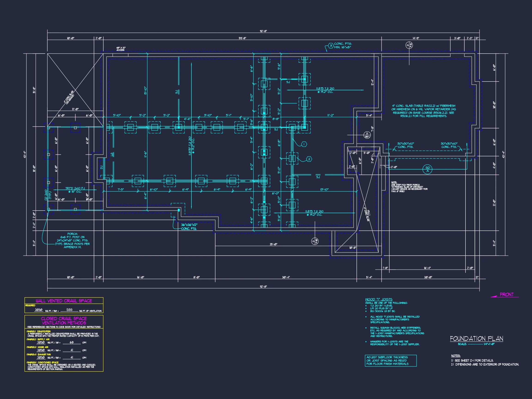Screen dimensions: 532x399
Task: Click the CLOSED CRAWL SPACE VENTILATION METHODS heading
Action: [64, 320]
